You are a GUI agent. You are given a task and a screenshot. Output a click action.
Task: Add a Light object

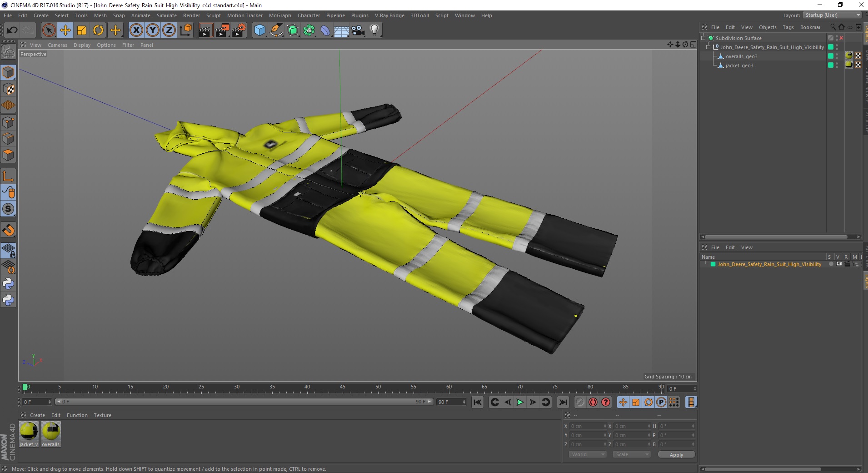[x=374, y=30]
